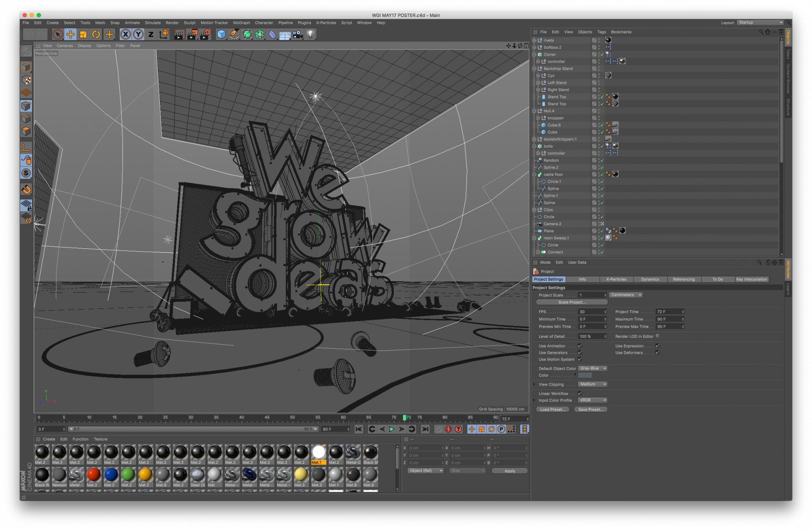Image resolution: width=812 pixels, height=529 pixels.
Task: Add a Cube primitive object
Action: pyautogui.click(x=221, y=35)
